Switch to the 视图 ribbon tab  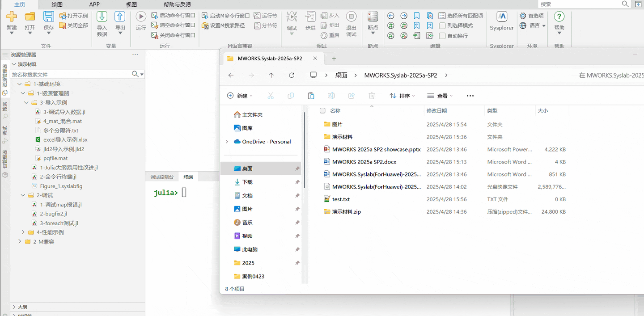tap(131, 4)
